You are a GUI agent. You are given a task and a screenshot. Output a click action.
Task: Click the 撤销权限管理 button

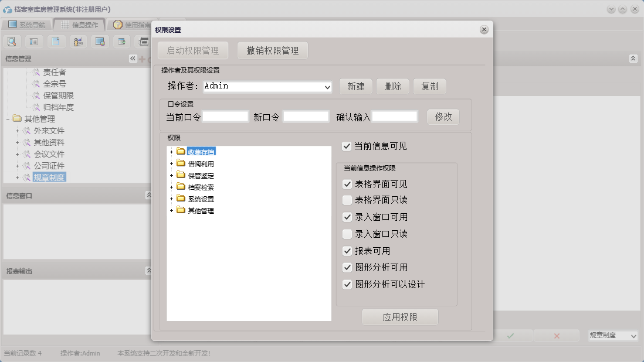[x=272, y=50]
